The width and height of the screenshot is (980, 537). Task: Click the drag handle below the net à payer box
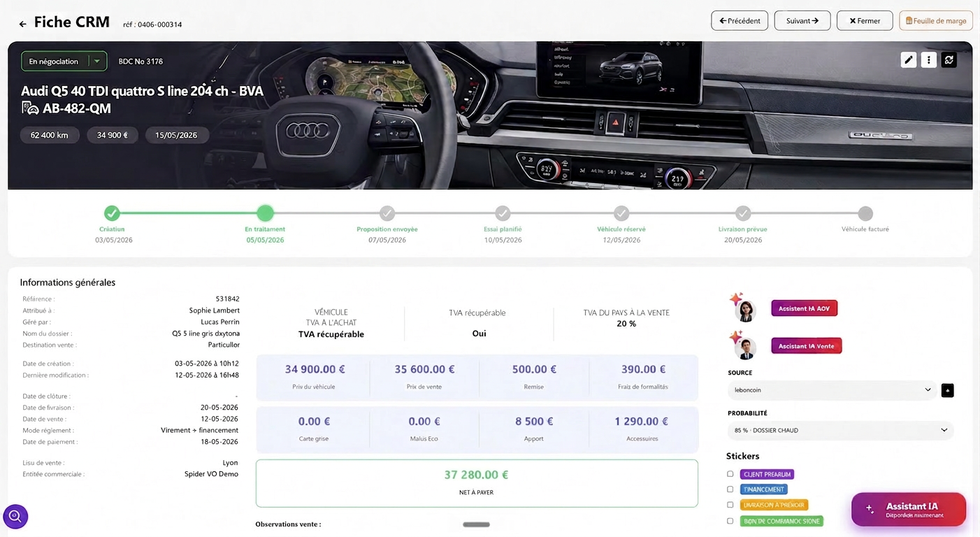476,524
